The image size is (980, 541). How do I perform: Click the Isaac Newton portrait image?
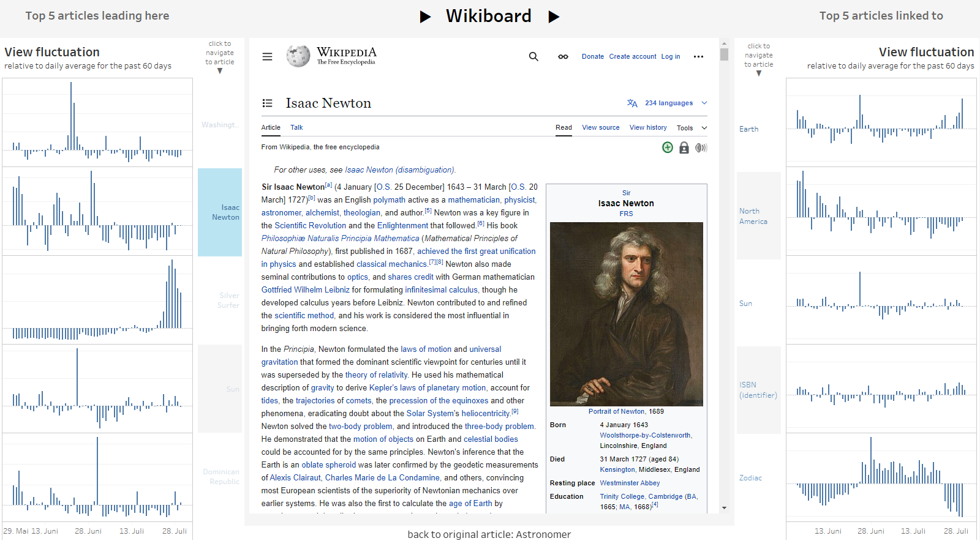tap(626, 314)
